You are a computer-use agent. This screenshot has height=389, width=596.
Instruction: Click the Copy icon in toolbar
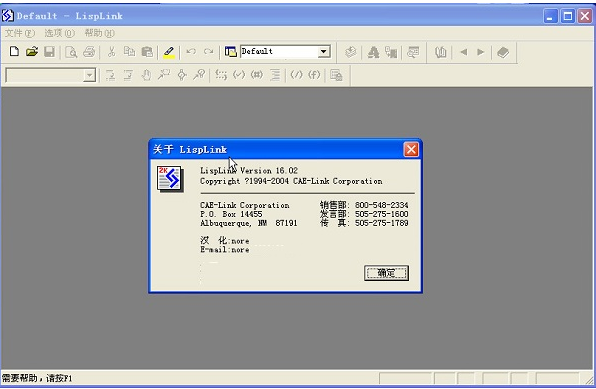point(129,51)
